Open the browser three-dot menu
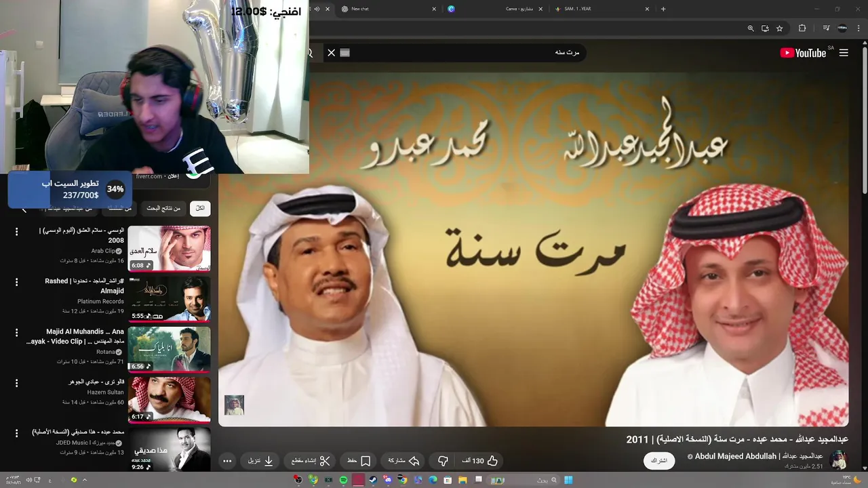This screenshot has height=488, width=868. pyautogui.click(x=859, y=28)
